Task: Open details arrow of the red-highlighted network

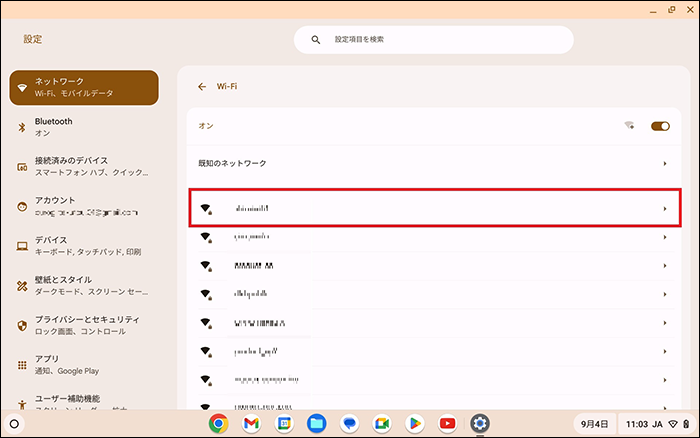Action: (665, 209)
